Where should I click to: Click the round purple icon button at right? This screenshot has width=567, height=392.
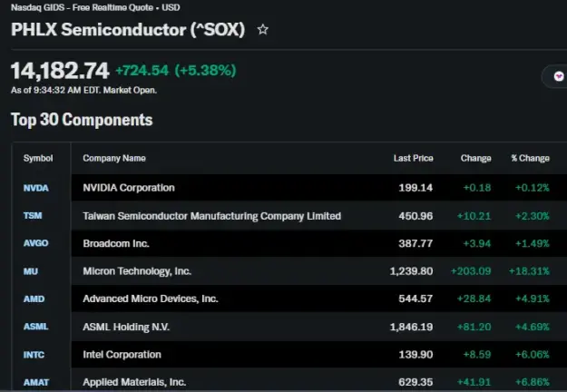pos(559,76)
